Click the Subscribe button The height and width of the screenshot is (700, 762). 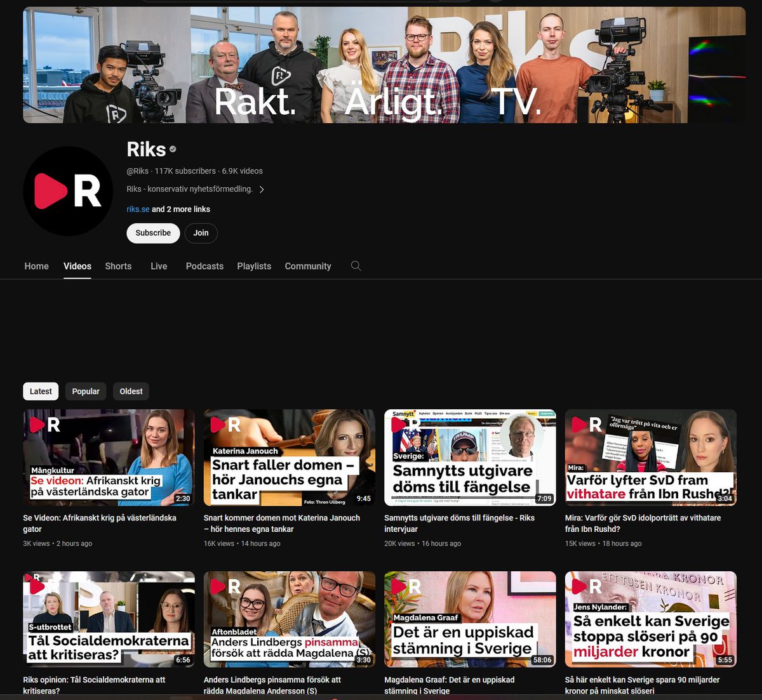pos(153,233)
